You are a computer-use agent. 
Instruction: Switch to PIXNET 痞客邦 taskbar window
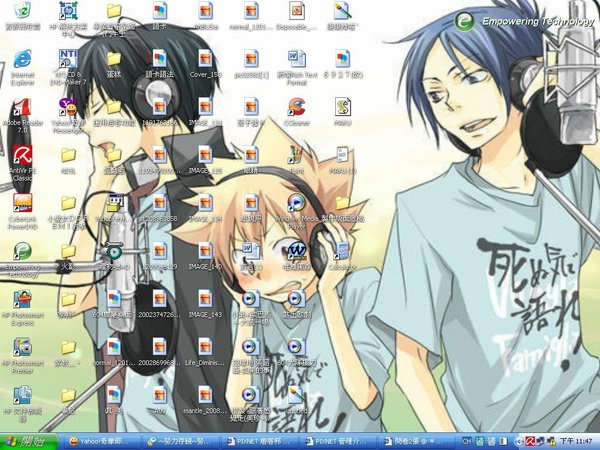[259, 442]
